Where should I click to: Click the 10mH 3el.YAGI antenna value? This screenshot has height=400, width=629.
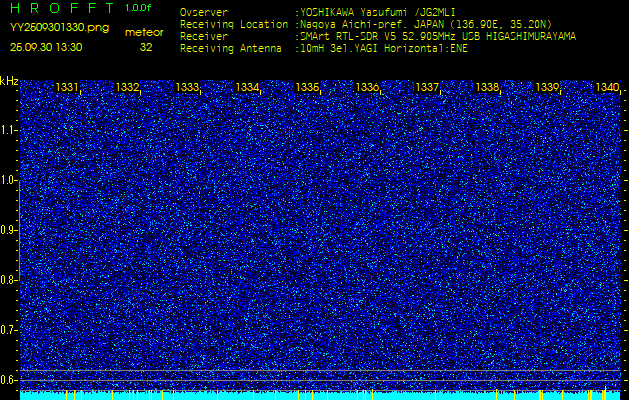tap(384, 49)
